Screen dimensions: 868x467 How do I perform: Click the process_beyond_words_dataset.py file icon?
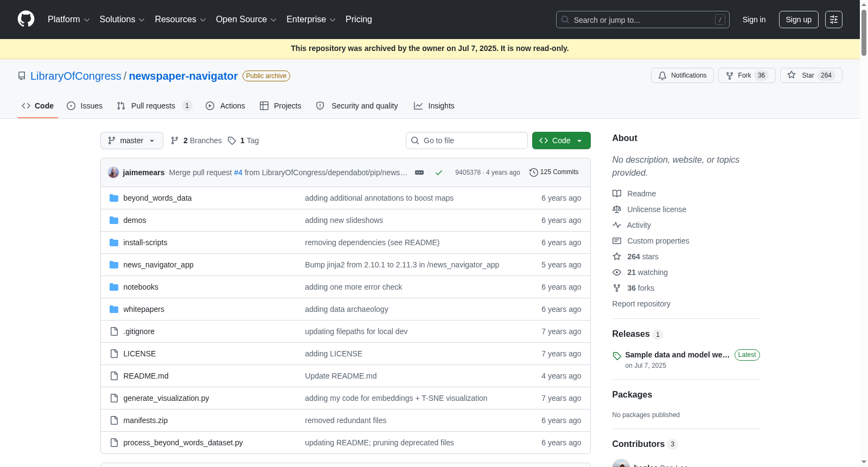tap(114, 443)
